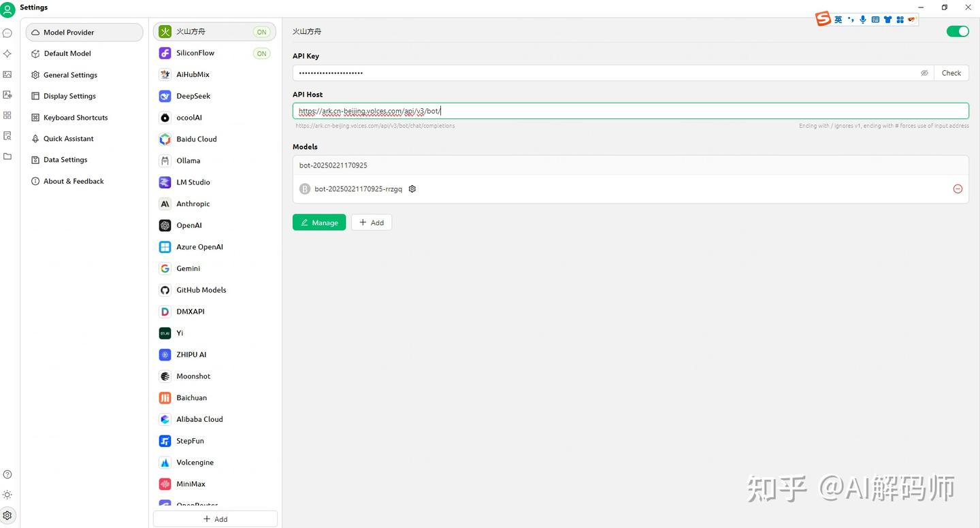Screen dimensions: 980x528
Task: Select the Volcengine provider
Action: (214, 462)
